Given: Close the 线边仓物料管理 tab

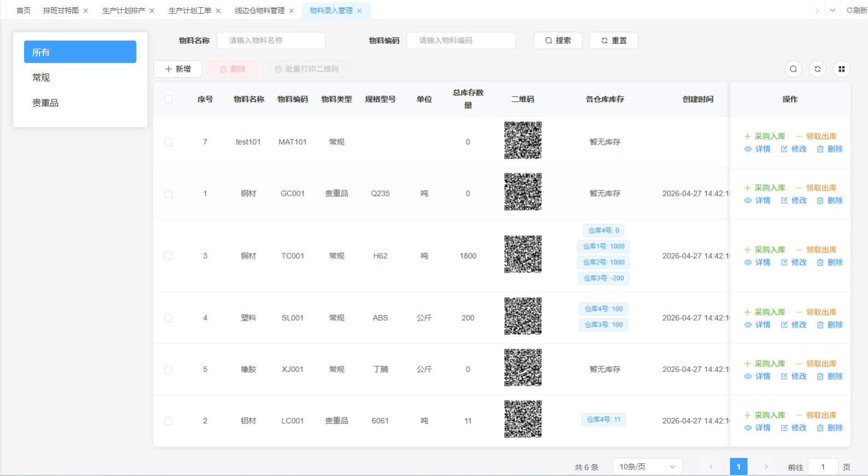Looking at the screenshot, I should pos(291,11).
